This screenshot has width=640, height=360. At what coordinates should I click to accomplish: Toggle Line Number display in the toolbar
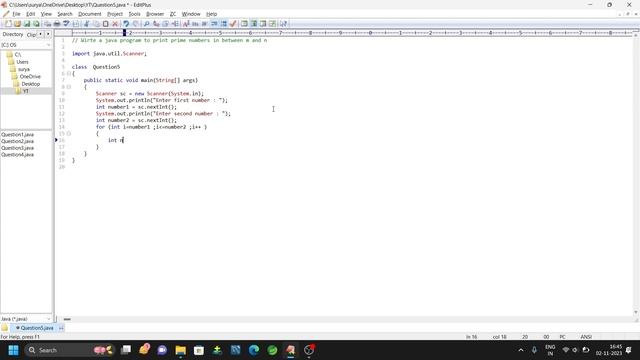pyautogui.click(x=224, y=24)
